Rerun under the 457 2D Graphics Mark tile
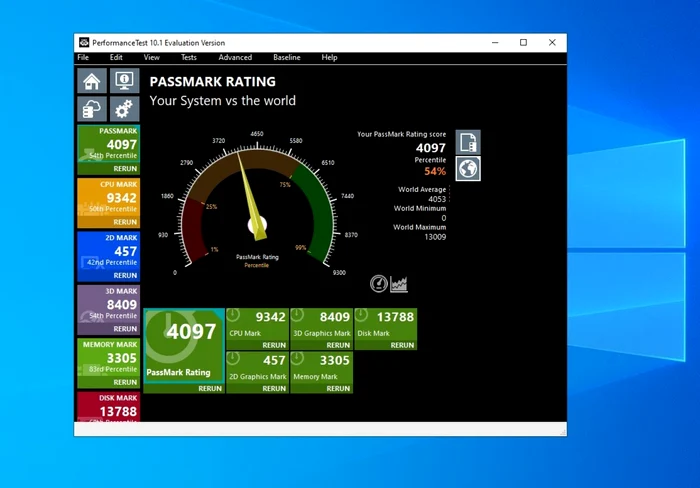Image resolution: width=700 pixels, height=488 pixels. [x=274, y=388]
